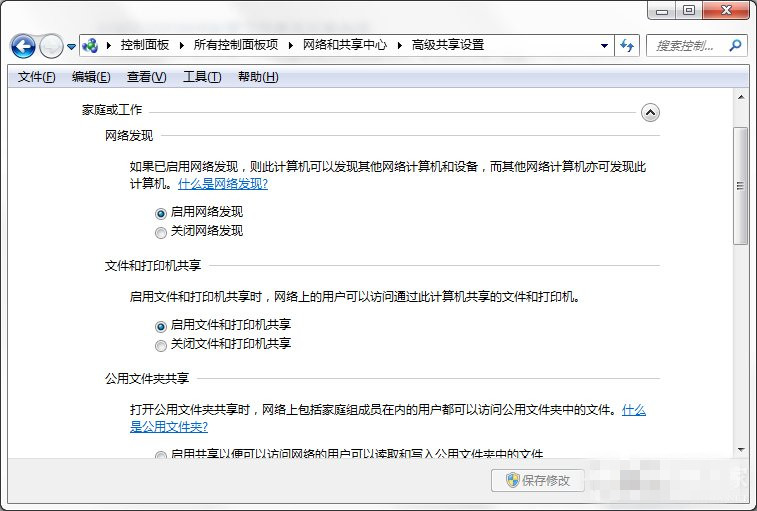Viewport: 757px width, 511px height.
Task: Click the Control Panel network icon in address bar
Action: coord(90,46)
